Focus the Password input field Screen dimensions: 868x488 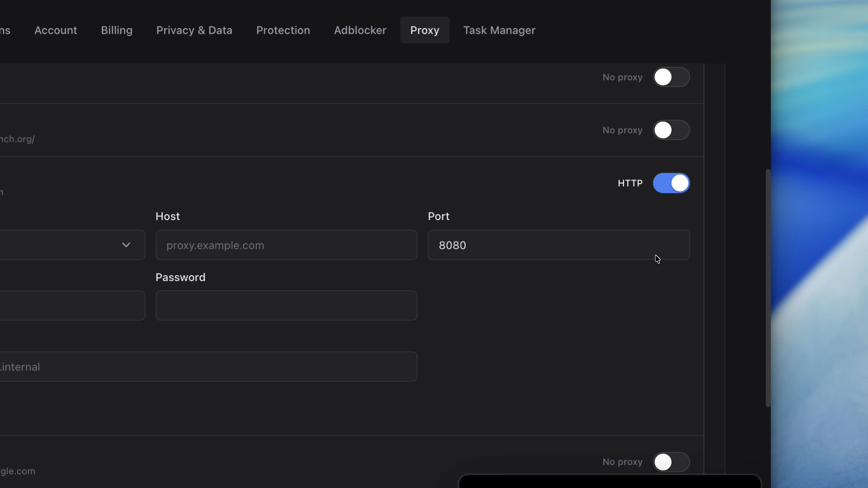[286, 305]
